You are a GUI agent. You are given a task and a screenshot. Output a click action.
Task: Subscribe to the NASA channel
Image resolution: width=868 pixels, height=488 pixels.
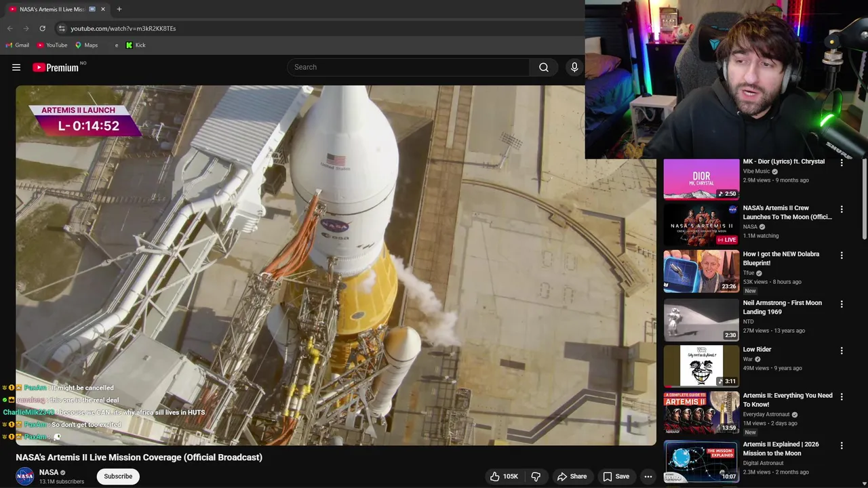coord(118,476)
